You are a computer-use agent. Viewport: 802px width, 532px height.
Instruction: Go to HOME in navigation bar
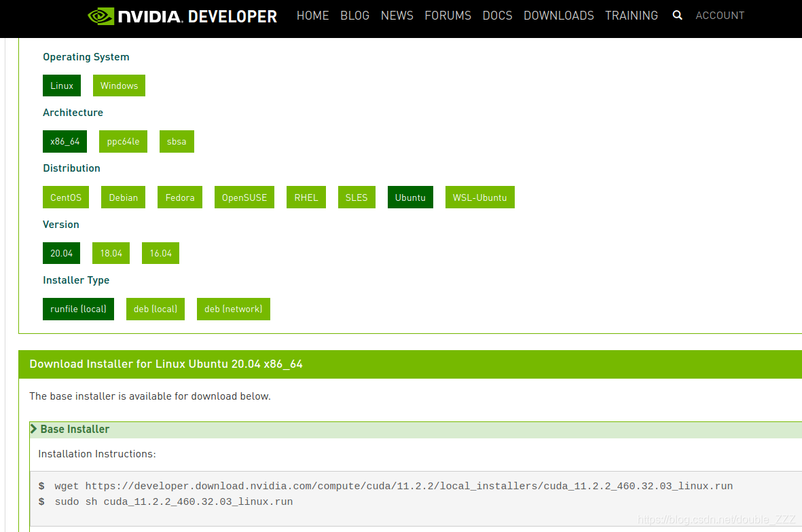[x=312, y=16]
